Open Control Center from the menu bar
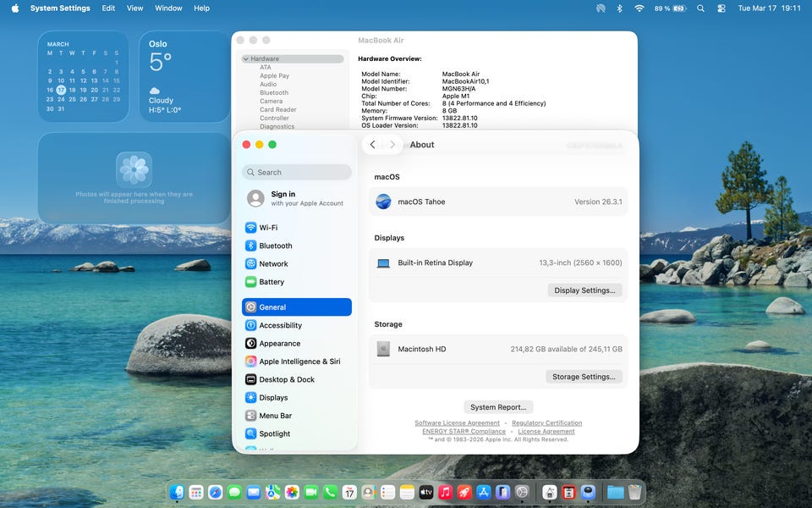Screen dimensions: 812x508 721,8
